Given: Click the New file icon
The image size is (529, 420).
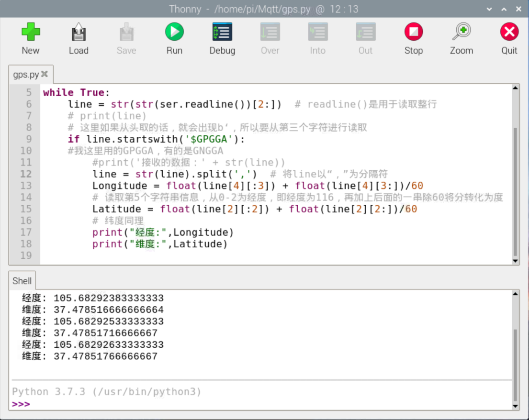Looking at the screenshot, I should 31,33.
